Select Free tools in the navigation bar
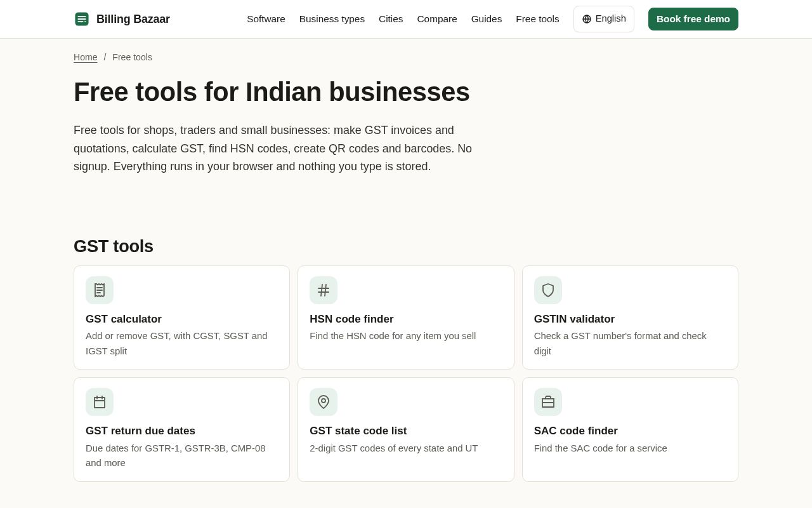The image size is (812, 508). coord(537,19)
